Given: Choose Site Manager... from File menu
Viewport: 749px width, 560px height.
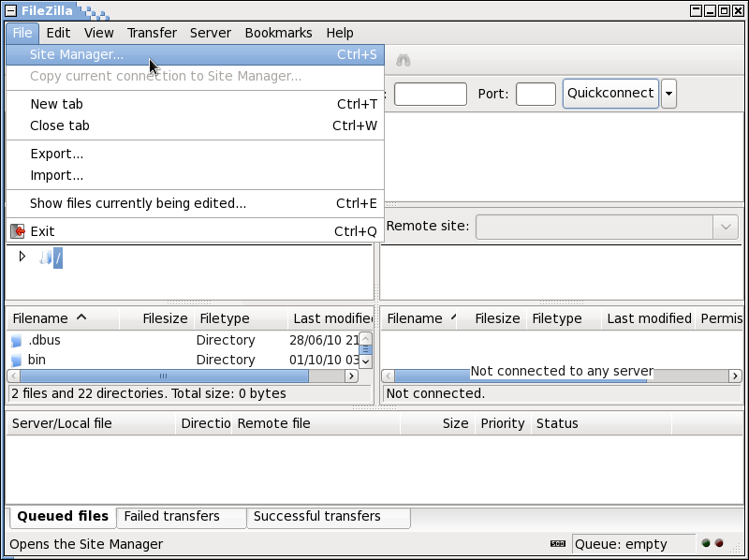Looking at the screenshot, I should [195, 54].
